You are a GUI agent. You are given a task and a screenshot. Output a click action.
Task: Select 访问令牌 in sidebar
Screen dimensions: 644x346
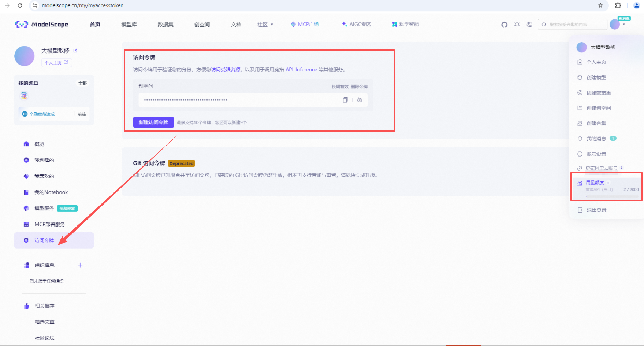click(x=54, y=240)
